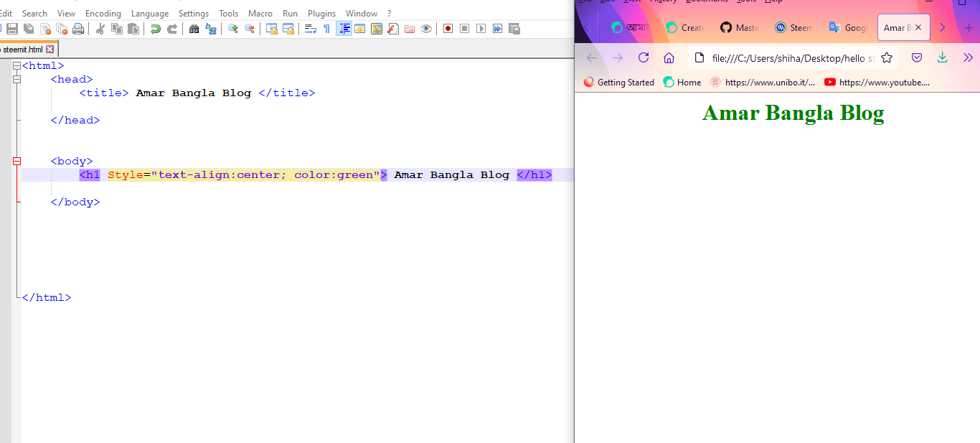
Task: Reload the page in Firefox
Action: click(x=644, y=57)
